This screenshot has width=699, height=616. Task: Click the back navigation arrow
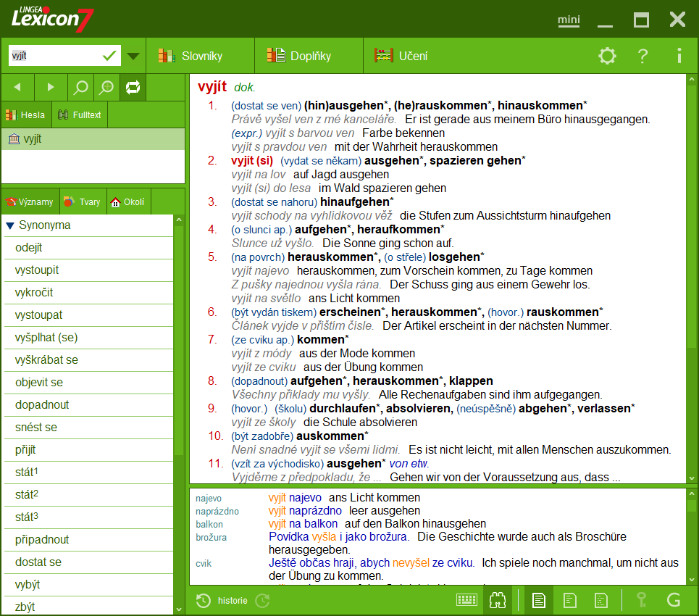[17, 87]
